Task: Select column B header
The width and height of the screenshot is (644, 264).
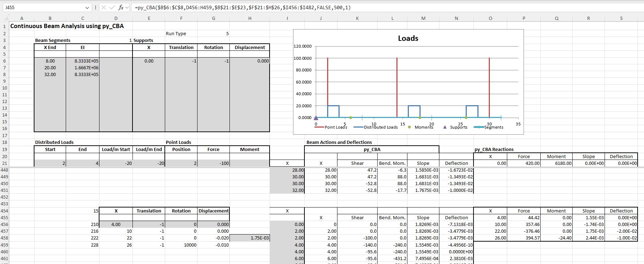Action: [x=50, y=18]
